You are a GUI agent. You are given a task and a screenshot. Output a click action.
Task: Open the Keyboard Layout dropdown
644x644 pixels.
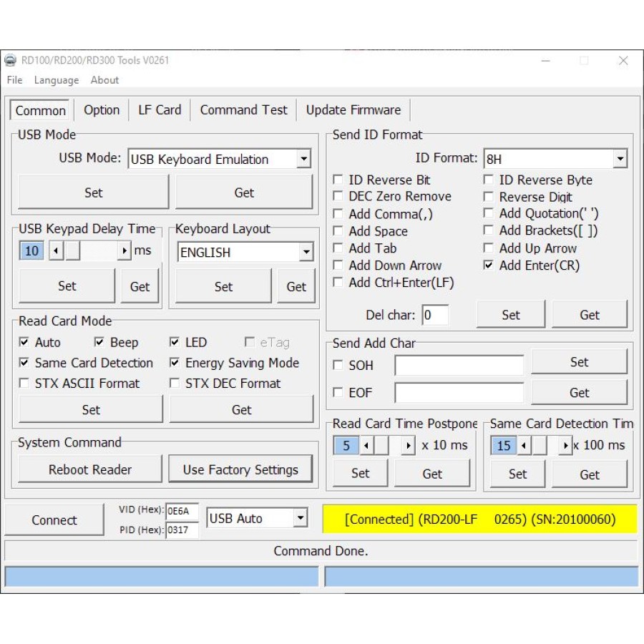point(306,252)
